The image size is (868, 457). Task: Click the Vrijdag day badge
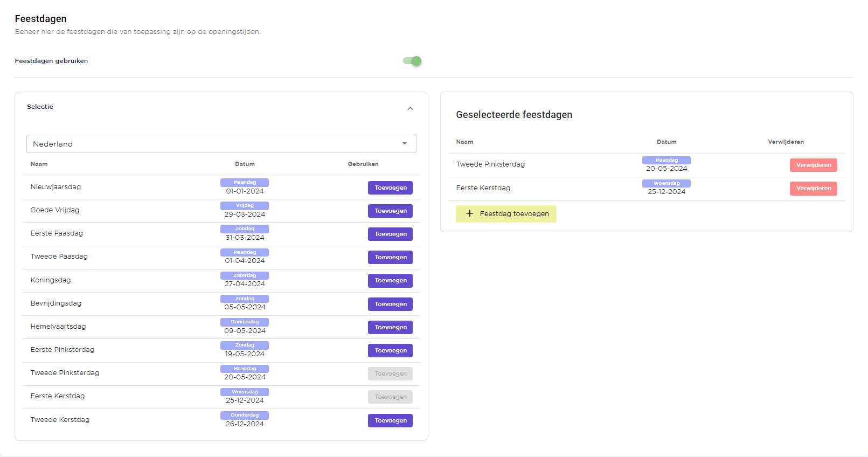click(245, 205)
